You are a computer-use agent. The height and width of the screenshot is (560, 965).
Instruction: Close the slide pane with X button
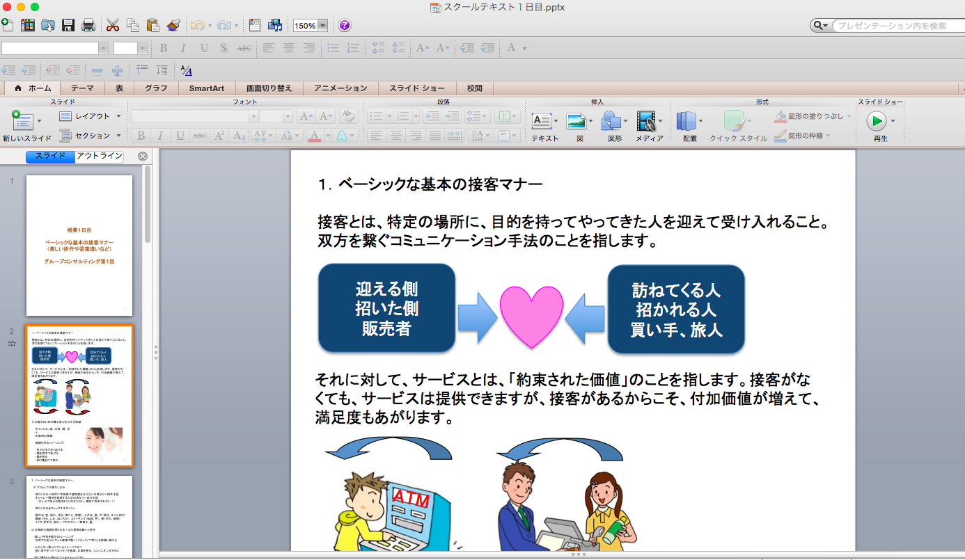pos(143,157)
